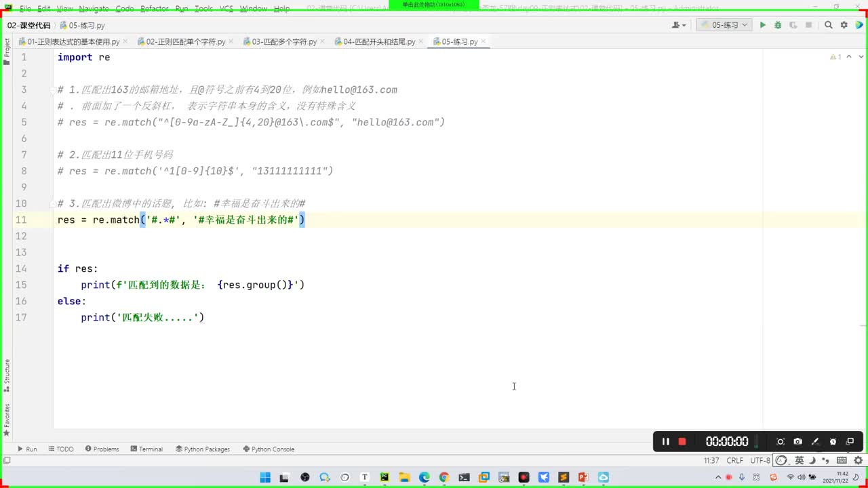
Task: Change the CRLF line separator setting
Action: (x=735, y=460)
